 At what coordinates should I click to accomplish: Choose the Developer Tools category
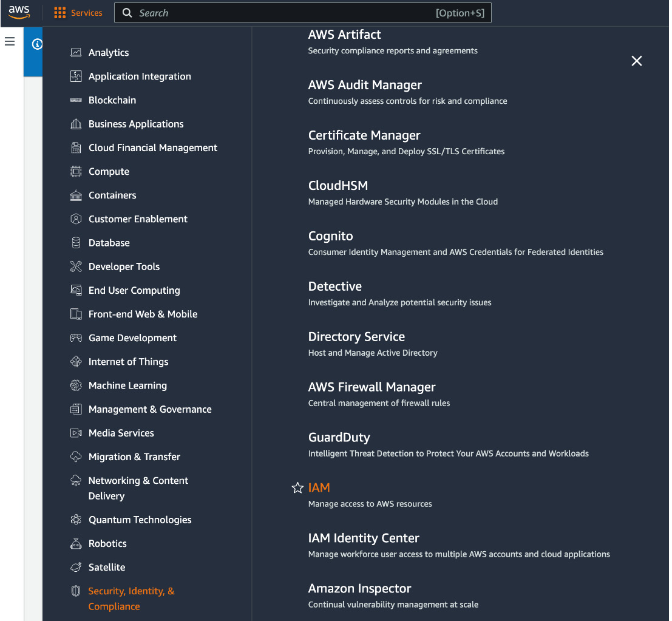(x=124, y=266)
